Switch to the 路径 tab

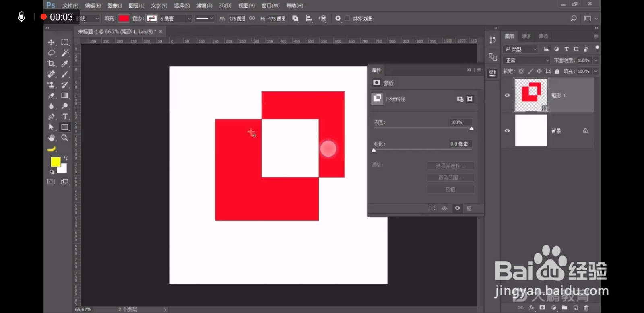coord(543,36)
